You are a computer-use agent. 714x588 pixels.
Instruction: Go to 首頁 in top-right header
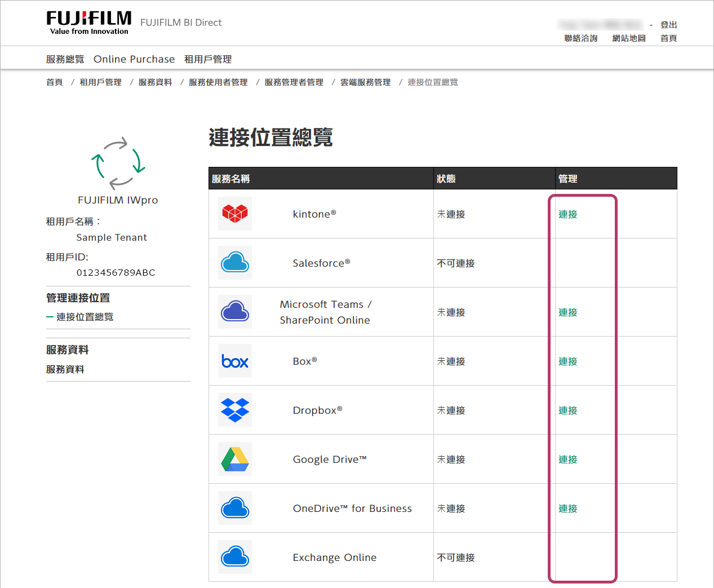669,38
